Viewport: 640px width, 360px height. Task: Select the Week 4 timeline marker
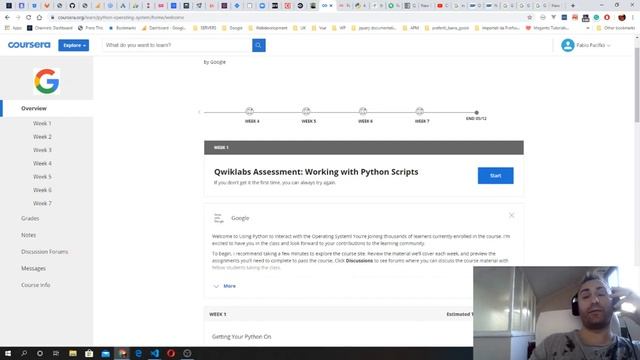pyautogui.click(x=249, y=111)
